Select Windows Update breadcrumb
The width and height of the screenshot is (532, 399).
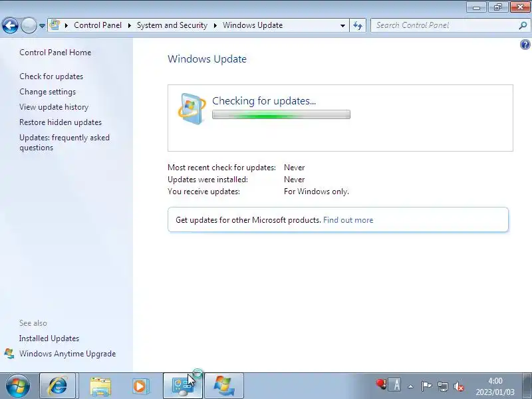coord(253,25)
